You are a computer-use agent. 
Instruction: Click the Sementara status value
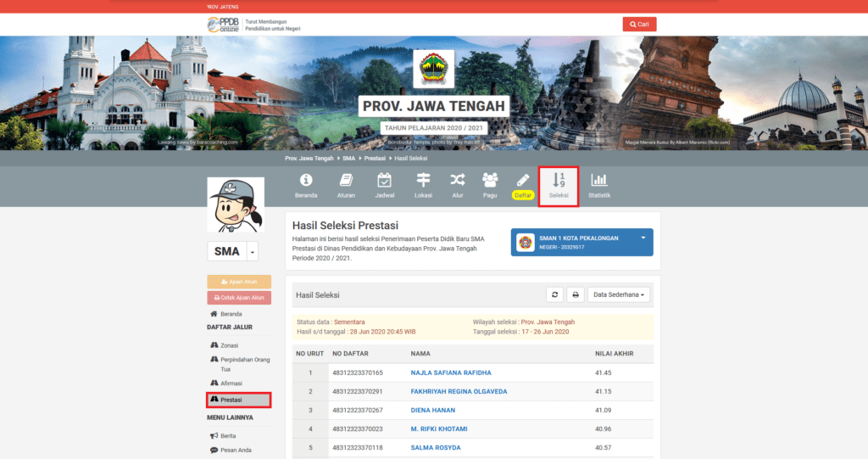(349, 322)
